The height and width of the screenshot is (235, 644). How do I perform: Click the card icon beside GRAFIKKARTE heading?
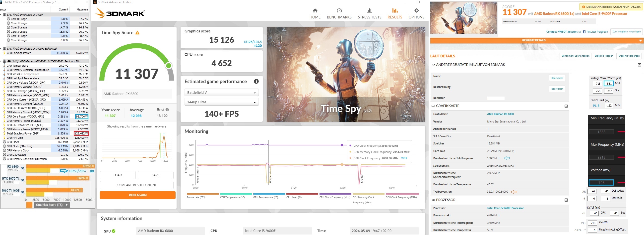click(433, 106)
